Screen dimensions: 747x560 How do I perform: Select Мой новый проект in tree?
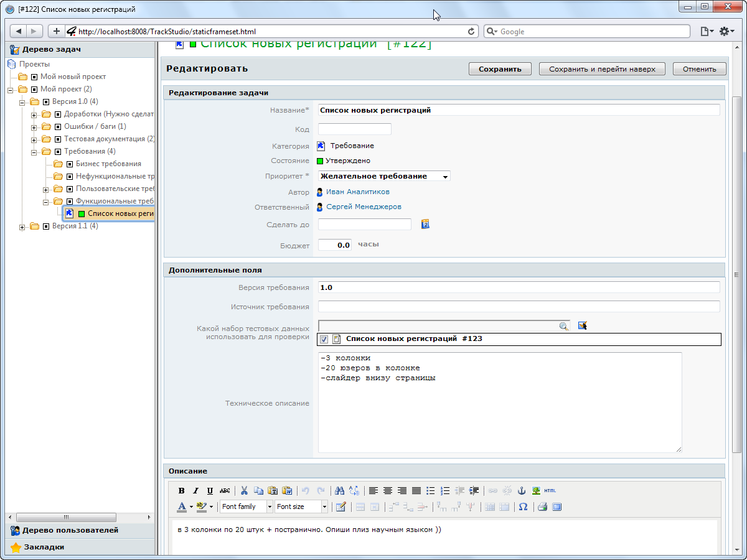tap(73, 77)
